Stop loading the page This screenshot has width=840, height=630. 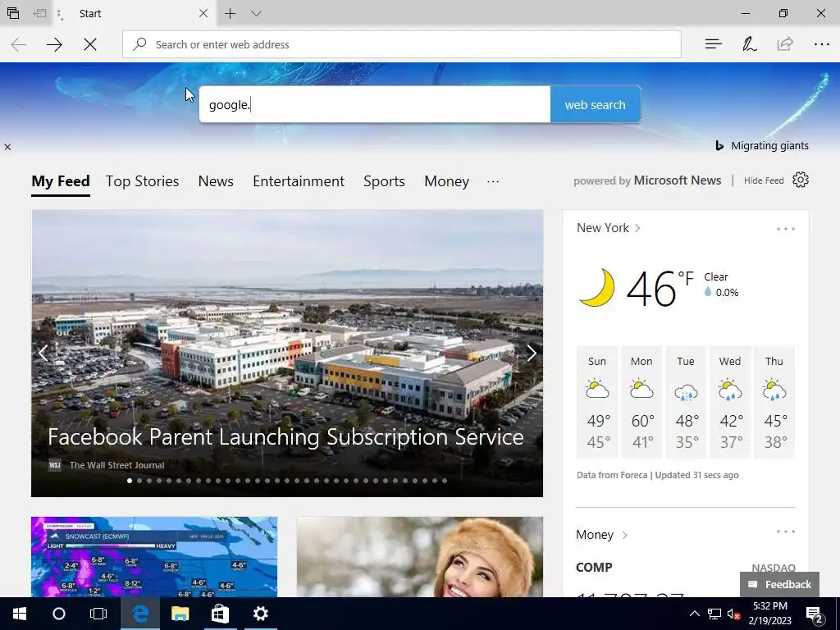coord(90,44)
